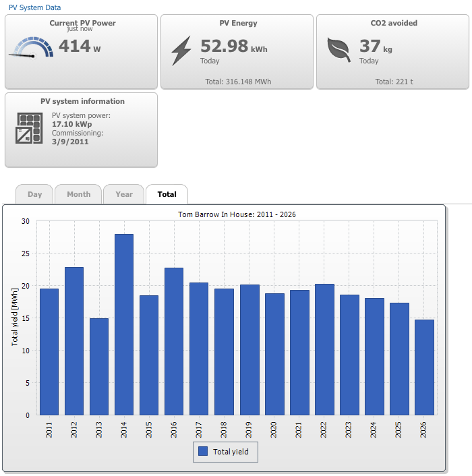Click the Total: 221 t text
The width and height of the screenshot is (472, 476).
(x=394, y=82)
